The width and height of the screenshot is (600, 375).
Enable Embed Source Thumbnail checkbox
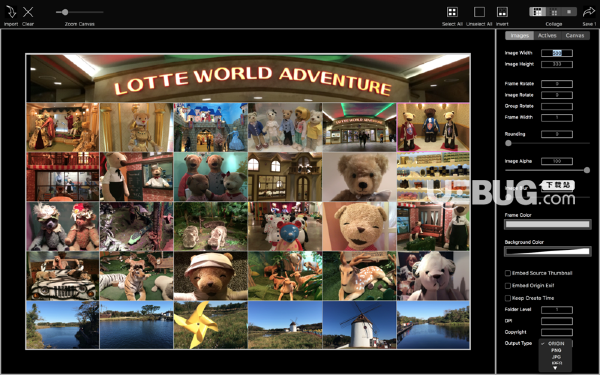[x=508, y=273]
